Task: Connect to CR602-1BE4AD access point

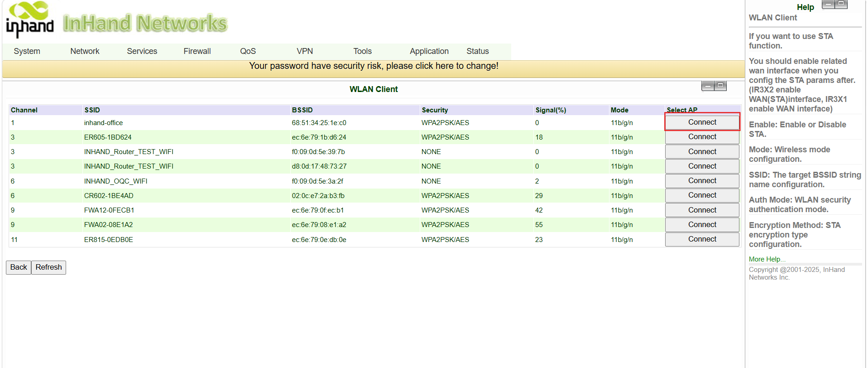Action: click(x=702, y=195)
